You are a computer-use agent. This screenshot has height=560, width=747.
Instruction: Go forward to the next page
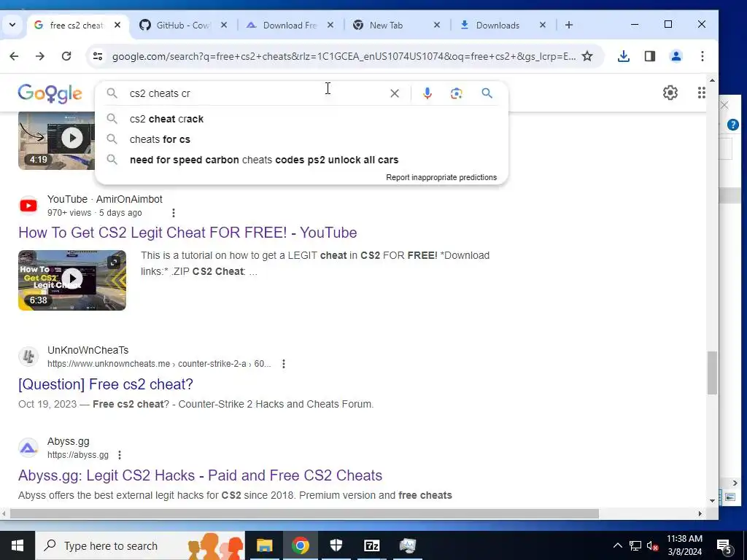click(x=40, y=56)
